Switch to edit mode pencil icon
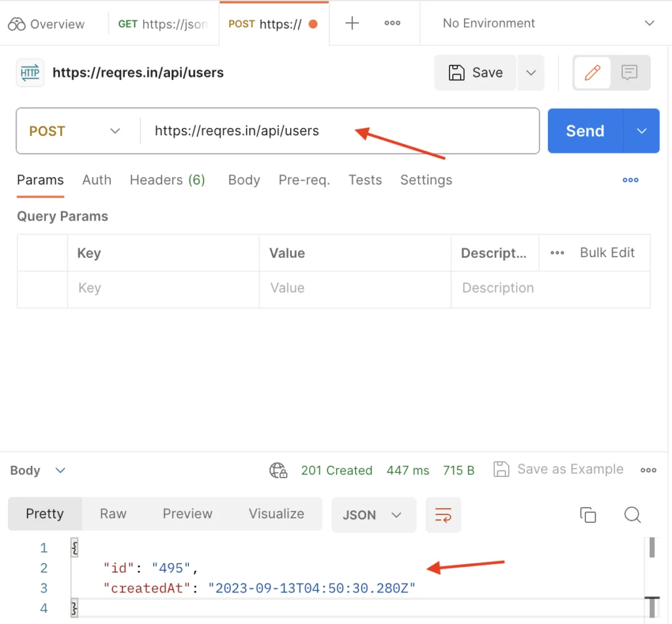The width and height of the screenshot is (672, 624). [x=593, y=72]
